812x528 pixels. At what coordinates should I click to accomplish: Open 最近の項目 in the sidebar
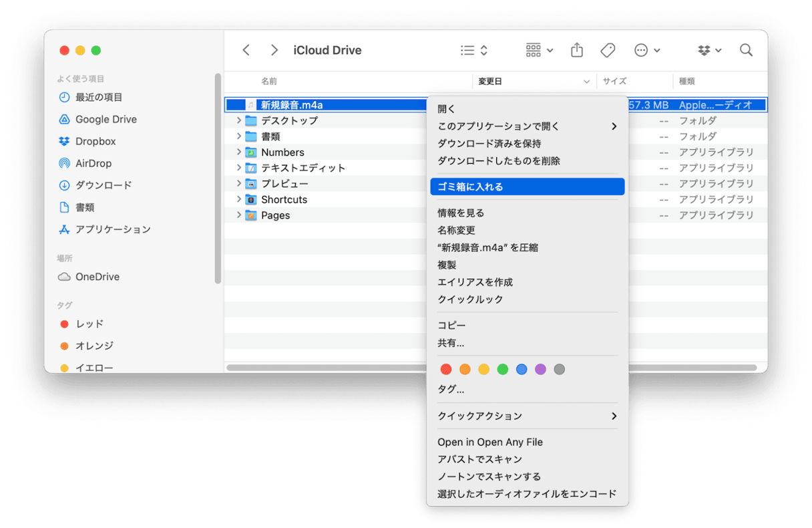99,97
